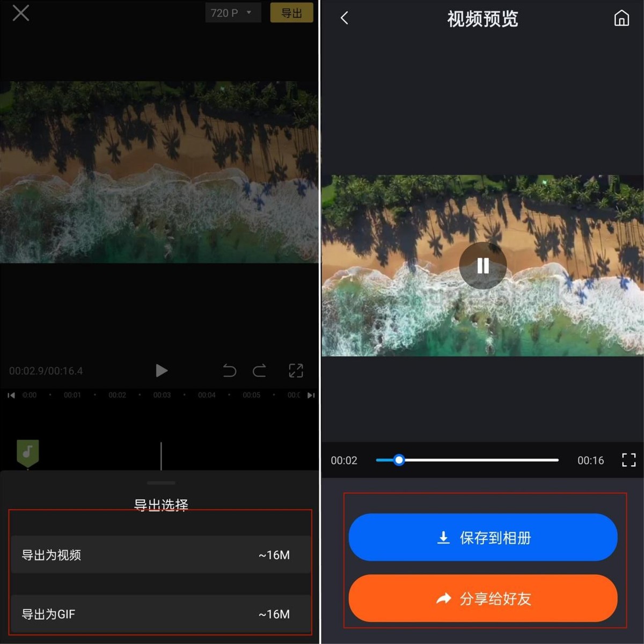Return home via the house icon
The width and height of the screenshot is (644, 644).
tap(621, 18)
